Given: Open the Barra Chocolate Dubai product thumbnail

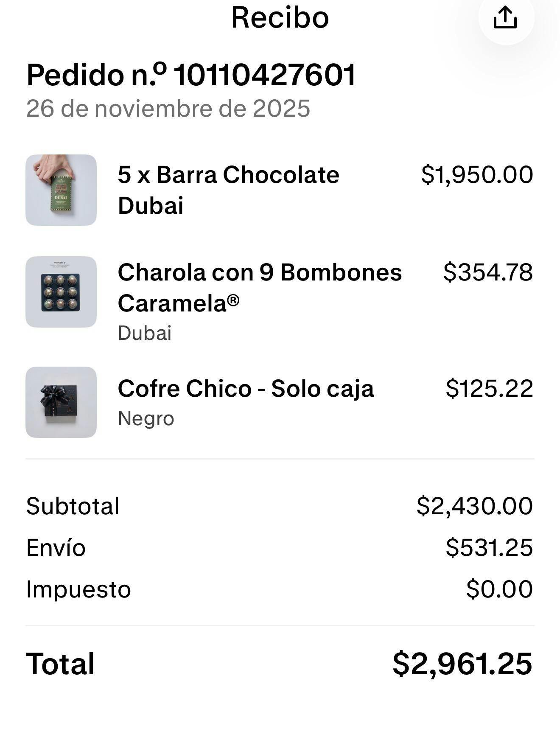Looking at the screenshot, I should pos(61,190).
